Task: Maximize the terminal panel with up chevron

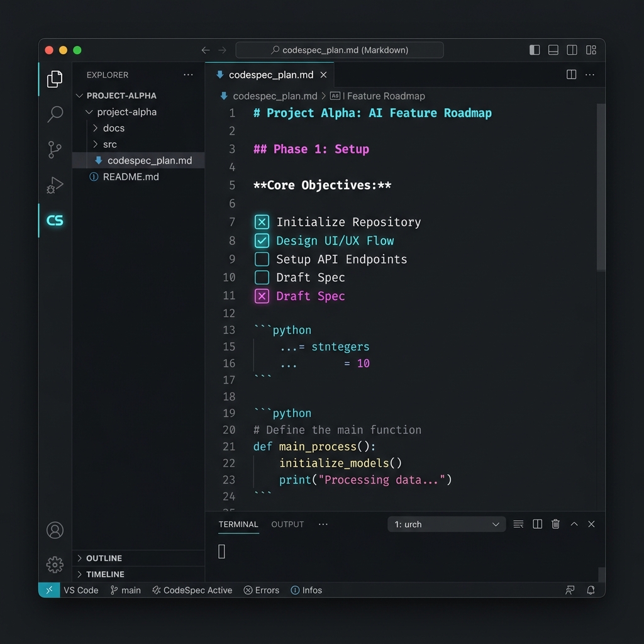Action: point(574,524)
